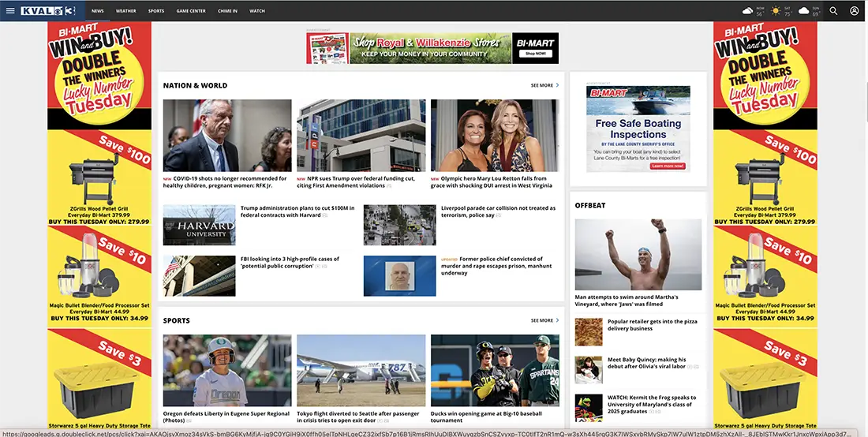Image resolution: width=868 pixels, height=437 pixels.
Task: Read Kermit the Frog Maryland graduates headline
Action: [652, 405]
